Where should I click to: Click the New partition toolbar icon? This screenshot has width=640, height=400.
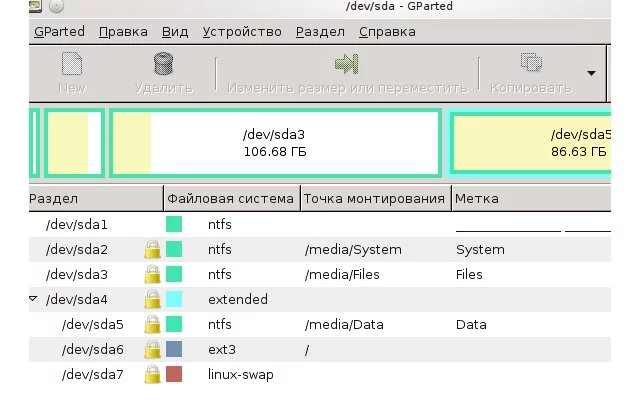click(71, 65)
